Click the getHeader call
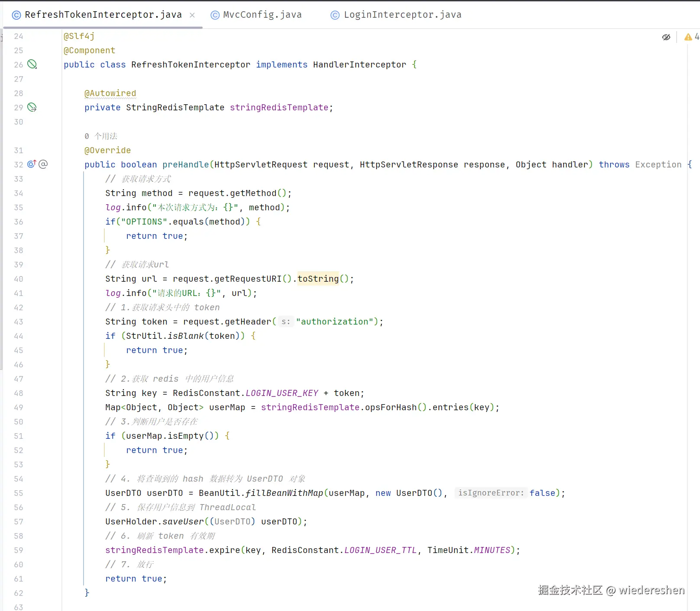Image resolution: width=700 pixels, height=611 pixels. coord(248,322)
